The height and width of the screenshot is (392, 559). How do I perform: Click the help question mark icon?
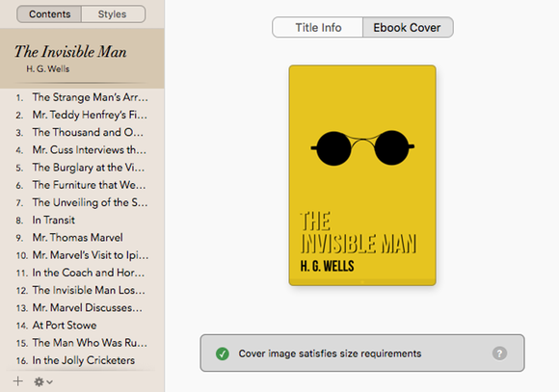tap(499, 353)
